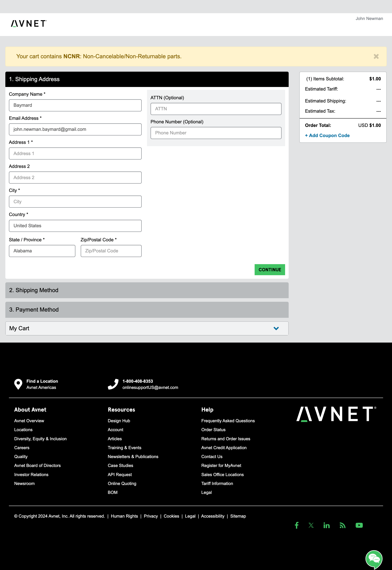Click the phone icon beside 1-800-408-8353
This screenshot has height=570, width=392.
click(113, 384)
